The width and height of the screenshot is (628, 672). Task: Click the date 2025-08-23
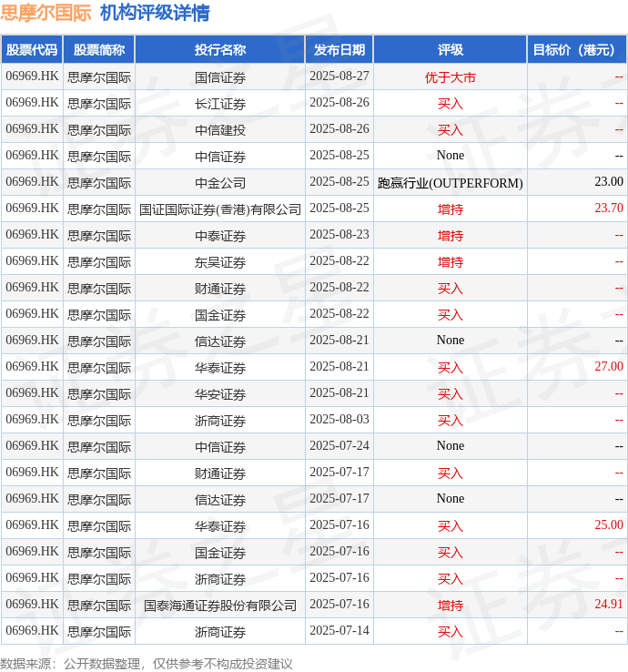339,235
